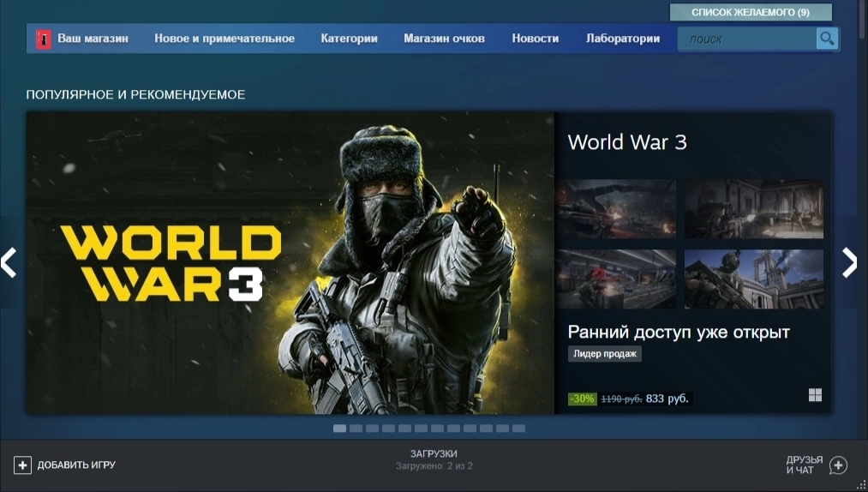Image resolution: width=868 pixels, height=492 pixels.
Task: Click the magnifier search button
Action: click(827, 39)
